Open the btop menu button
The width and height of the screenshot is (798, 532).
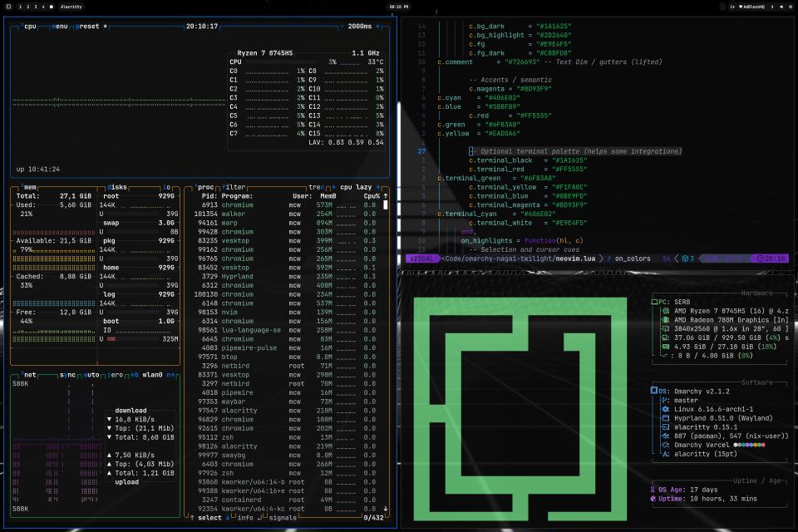click(60, 27)
